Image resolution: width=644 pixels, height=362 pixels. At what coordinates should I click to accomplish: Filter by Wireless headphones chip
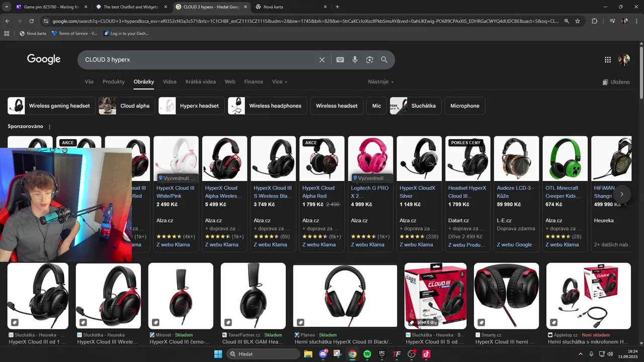(x=267, y=106)
